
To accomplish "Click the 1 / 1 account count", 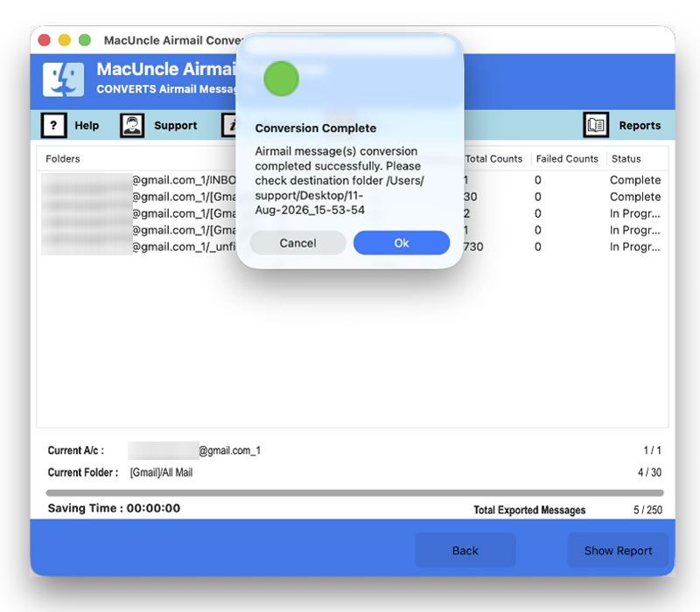I will (x=652, y=450).
